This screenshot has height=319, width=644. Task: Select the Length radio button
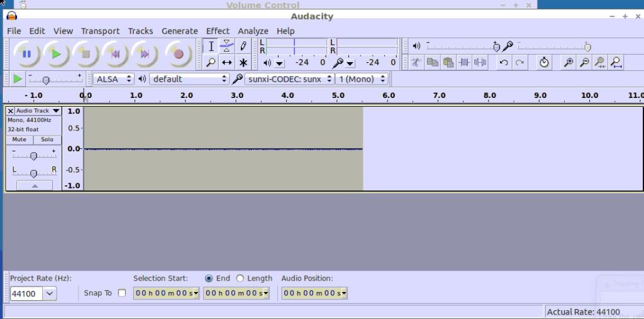coord(240,278)
